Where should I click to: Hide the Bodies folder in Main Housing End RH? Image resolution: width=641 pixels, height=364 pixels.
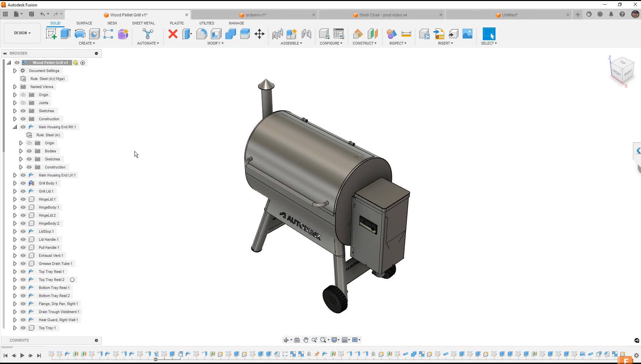29,151
